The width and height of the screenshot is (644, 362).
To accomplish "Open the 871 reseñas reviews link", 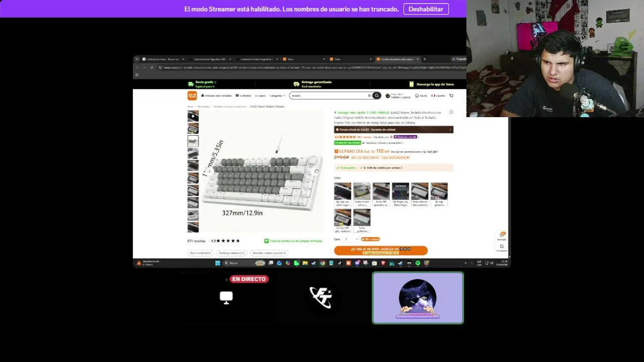I will tap(196, 241).
